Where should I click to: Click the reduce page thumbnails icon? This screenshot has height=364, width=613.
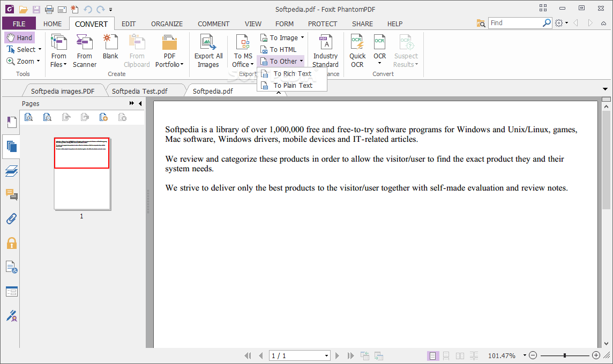pyautogui.click(x=47, y=117)
